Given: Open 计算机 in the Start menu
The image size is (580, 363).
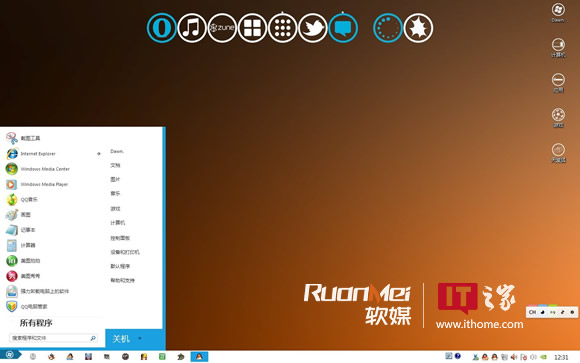Looking at the screenshot, I should 118,222.
